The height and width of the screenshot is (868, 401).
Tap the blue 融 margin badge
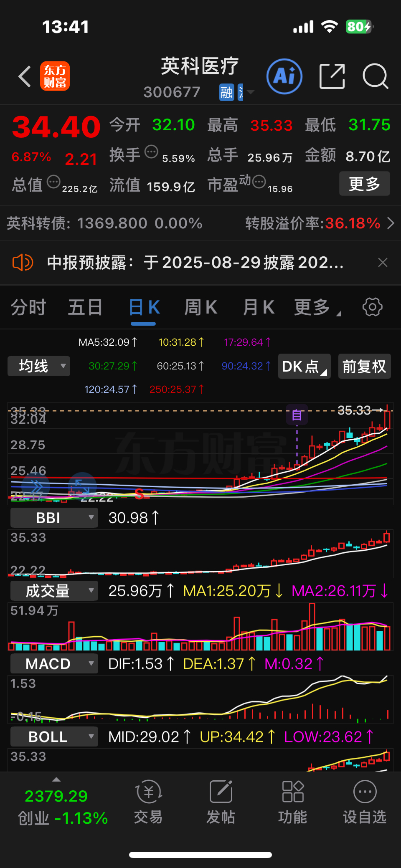coord(226,92)
